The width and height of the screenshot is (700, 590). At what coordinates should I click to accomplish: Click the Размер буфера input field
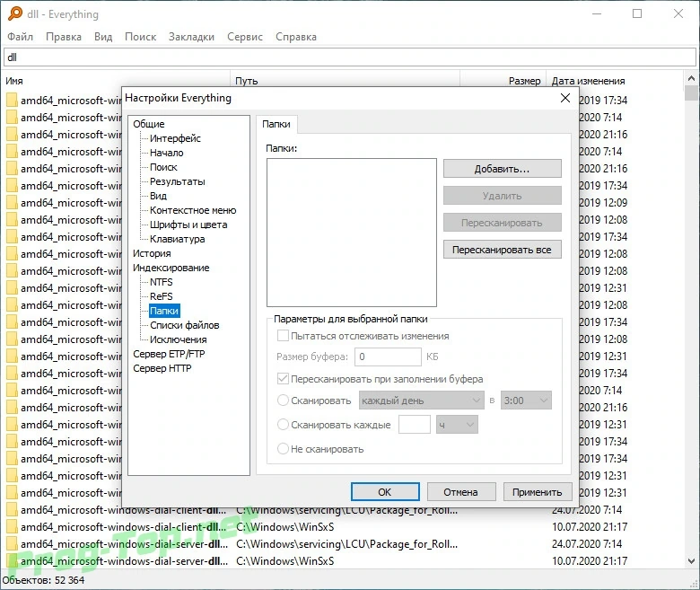click(x=388, y=357)
